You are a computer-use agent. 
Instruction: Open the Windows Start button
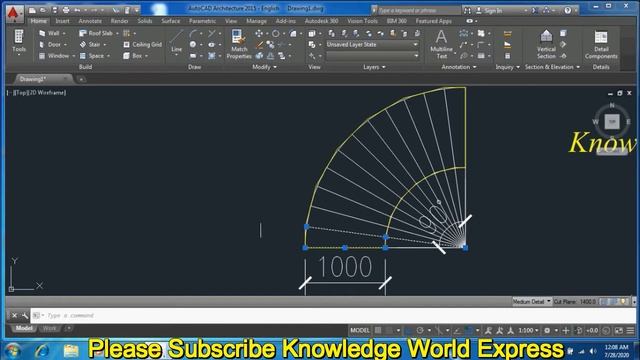pos(13,351)
